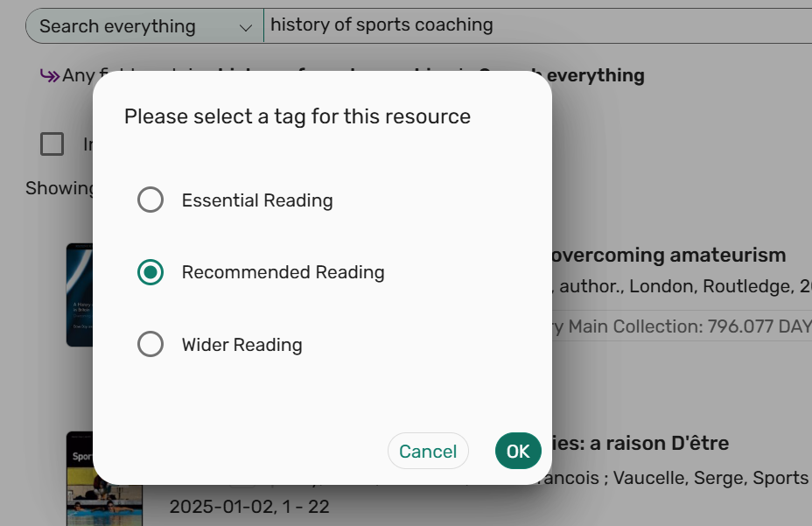Open the Search everything scope dropdown
Screen dimensions: 812x526
point(144,26)
